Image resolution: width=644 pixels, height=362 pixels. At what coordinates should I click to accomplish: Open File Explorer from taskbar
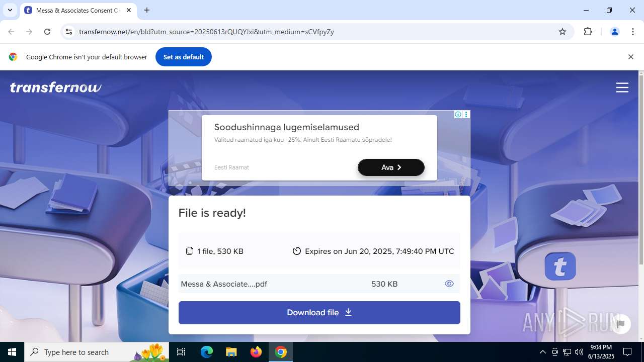coord(231,352)
